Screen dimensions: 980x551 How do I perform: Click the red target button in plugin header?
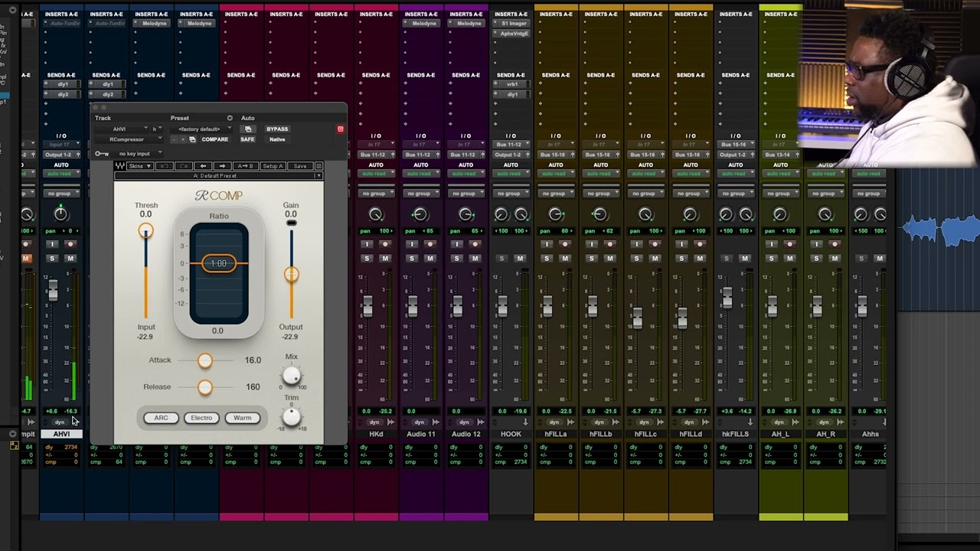click(341, 129)
